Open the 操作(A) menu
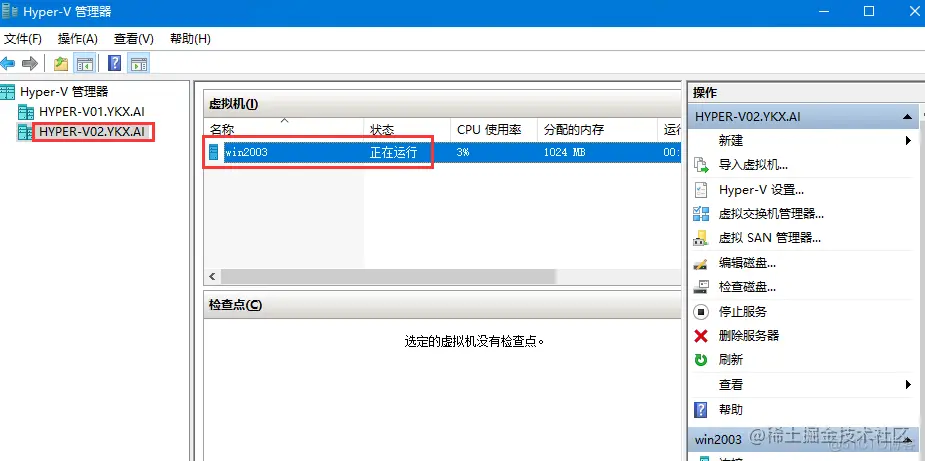Image resolution: width=925 pixels, height=461 pixels. point(77,39)
